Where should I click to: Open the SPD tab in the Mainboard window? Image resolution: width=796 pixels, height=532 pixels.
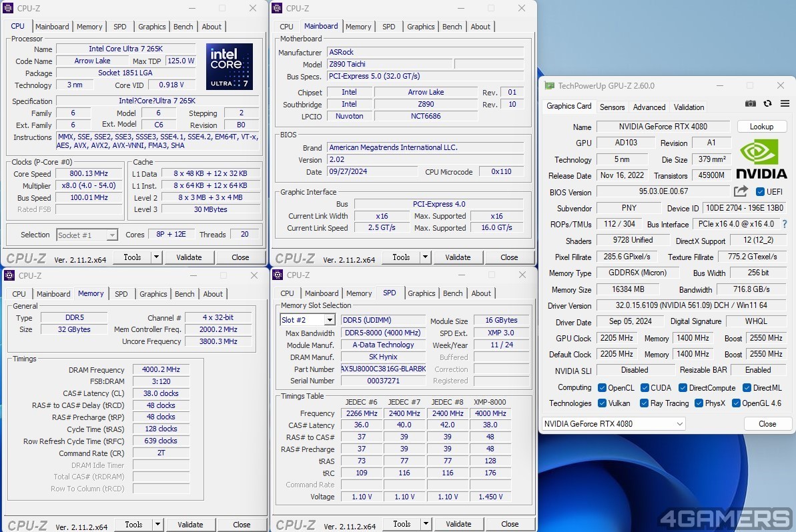[389, 27]
